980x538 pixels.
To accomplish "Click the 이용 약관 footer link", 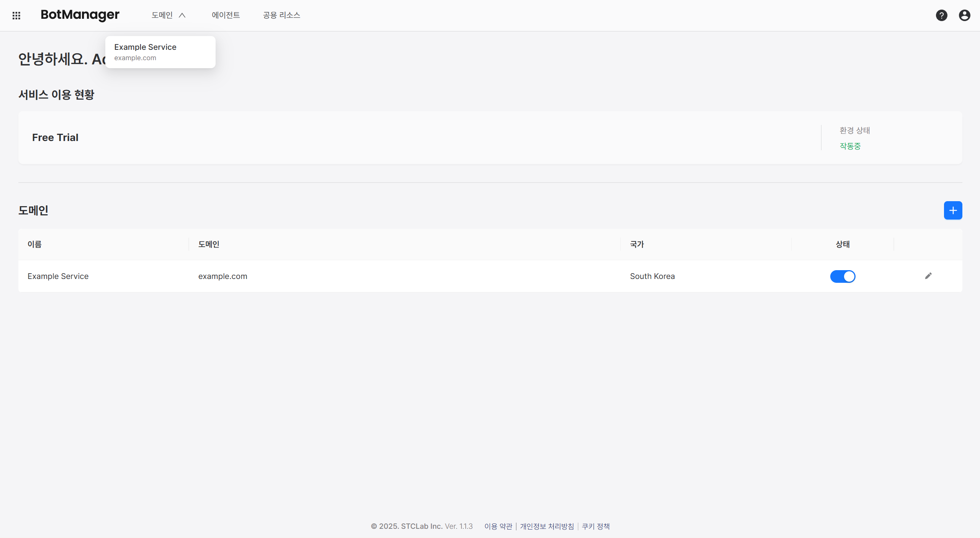I will point(498,526).
